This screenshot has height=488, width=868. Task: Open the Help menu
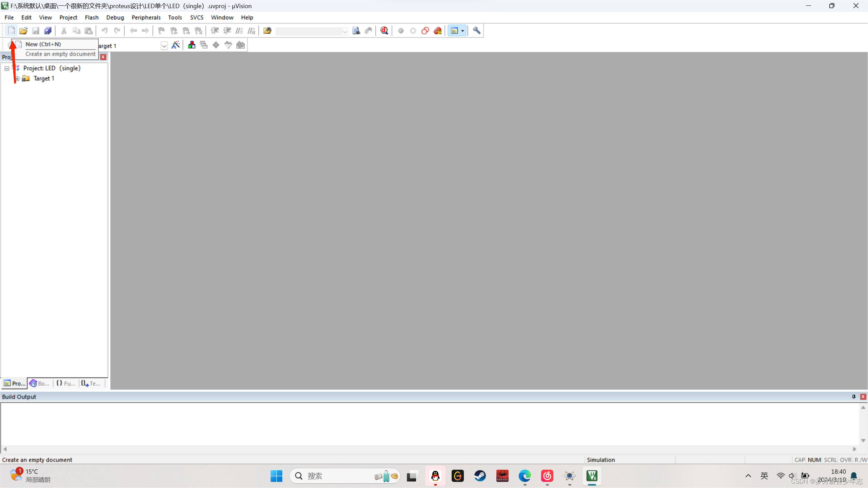point(247,17)
